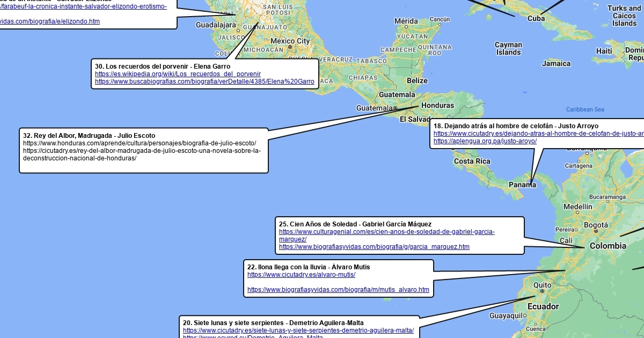This screenshot has height=338, width=644.
Task: Click the Haiti country label
Action: pos(604,51)
